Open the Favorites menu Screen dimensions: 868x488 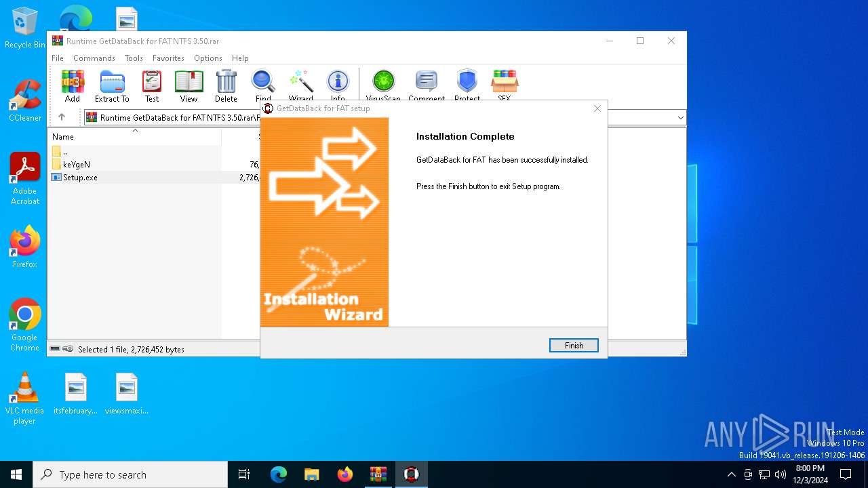168,58
